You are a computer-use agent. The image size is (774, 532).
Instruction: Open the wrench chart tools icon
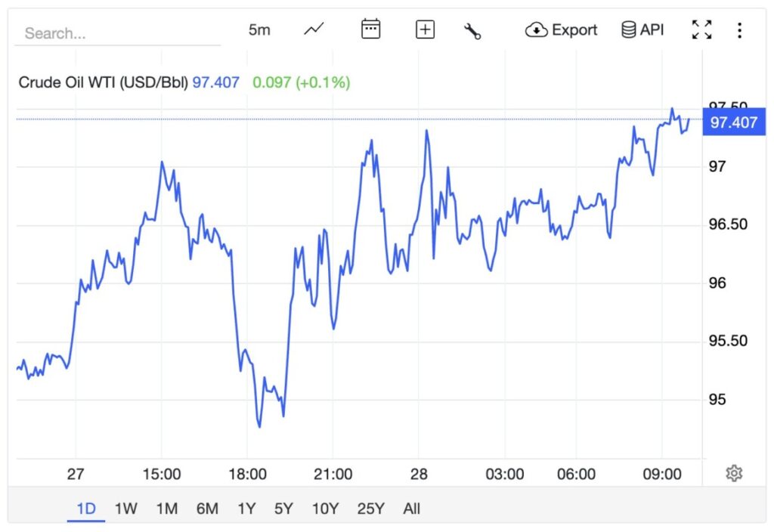pyautogui.click(x=473, y=31)
